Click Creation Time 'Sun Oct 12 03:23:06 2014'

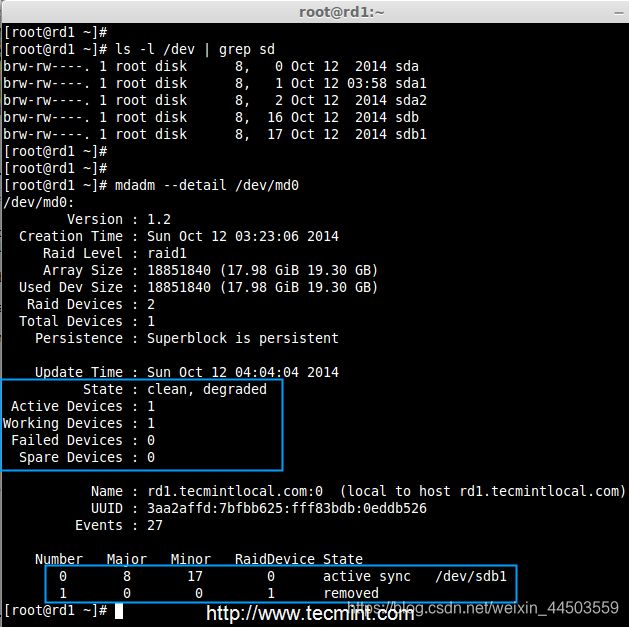click(243, 236)
